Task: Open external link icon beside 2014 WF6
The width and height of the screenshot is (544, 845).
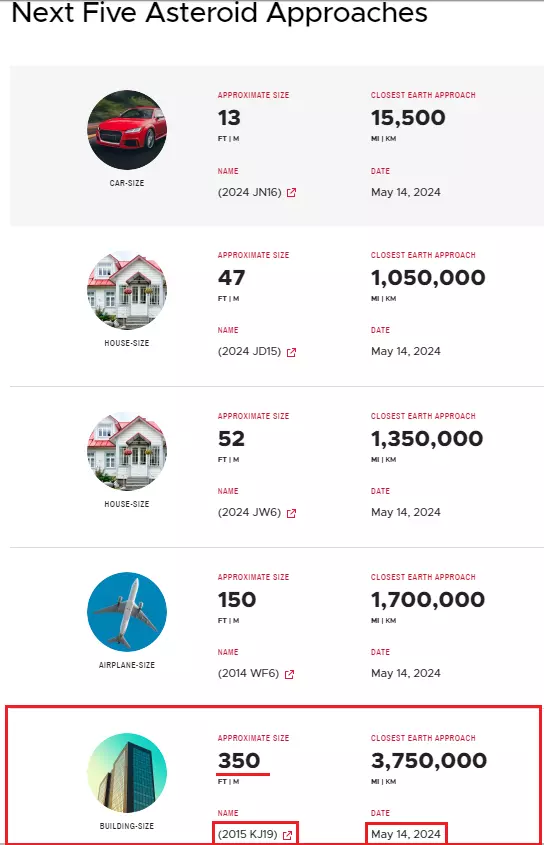Action: pos(289,674)
